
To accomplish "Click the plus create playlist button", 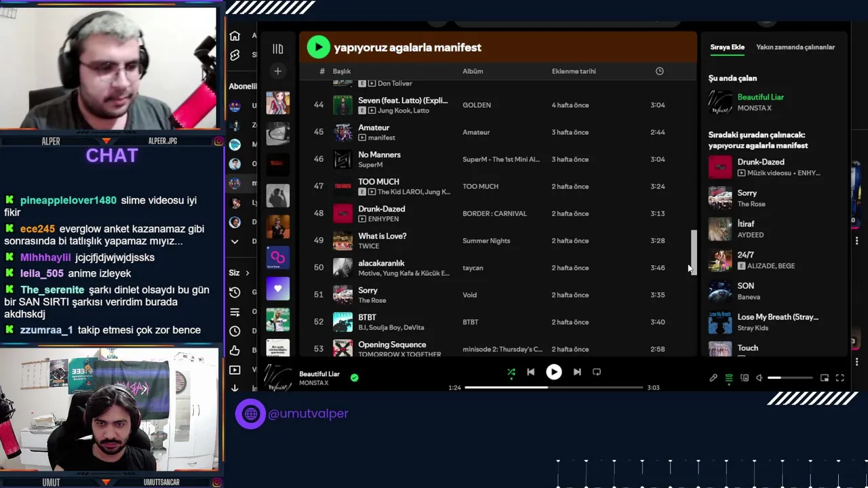I will [x=277, y=71].
